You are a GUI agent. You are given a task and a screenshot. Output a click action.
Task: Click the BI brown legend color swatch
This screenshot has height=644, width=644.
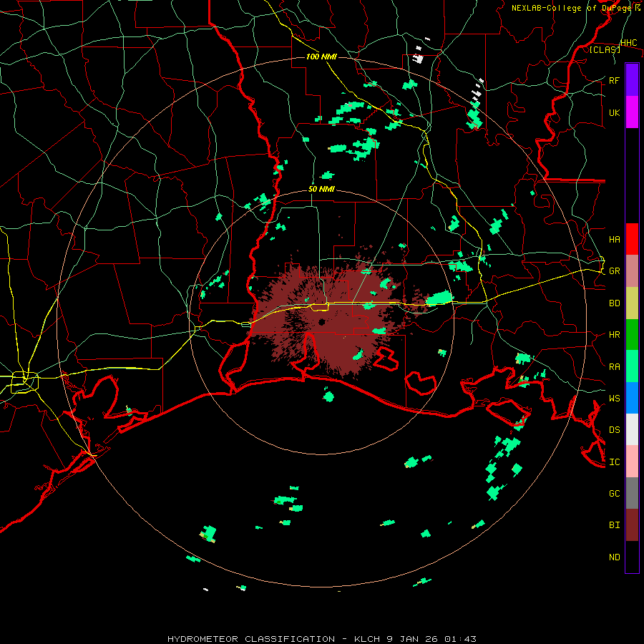pos(632,525)
